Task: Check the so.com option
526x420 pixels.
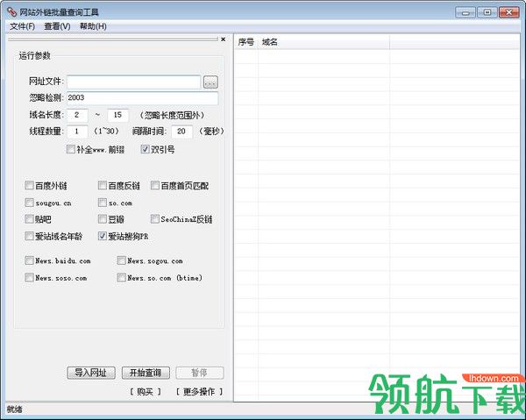Action: click(x=103, y=203)
